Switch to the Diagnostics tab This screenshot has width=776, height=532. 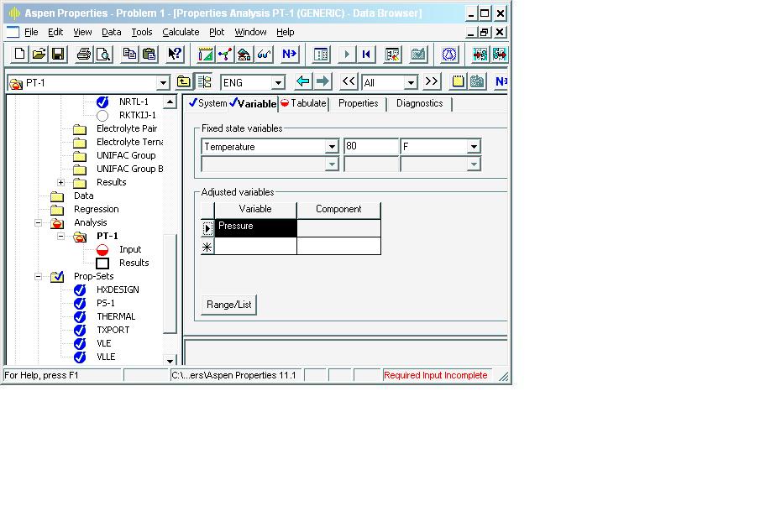point(420,103)
